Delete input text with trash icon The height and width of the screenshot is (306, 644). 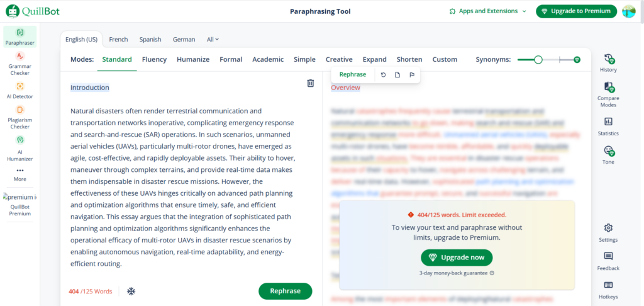click(311, 83)
